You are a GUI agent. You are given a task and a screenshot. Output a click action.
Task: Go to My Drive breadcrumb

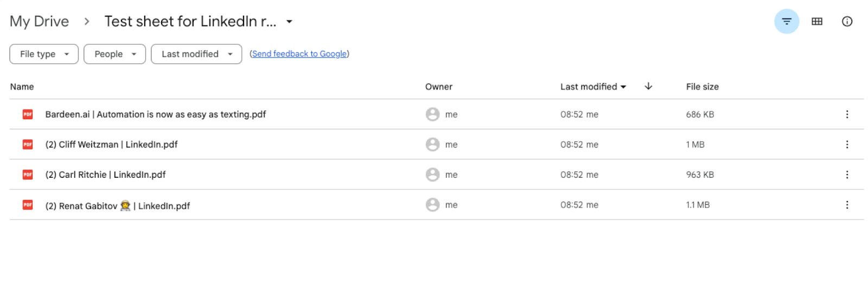coord(40,22)
